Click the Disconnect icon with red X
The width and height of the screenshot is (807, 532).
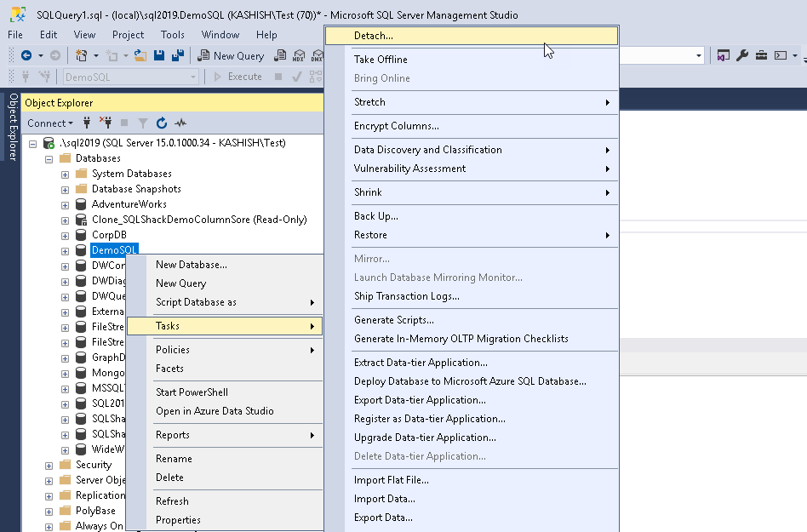tap(106, 123)
